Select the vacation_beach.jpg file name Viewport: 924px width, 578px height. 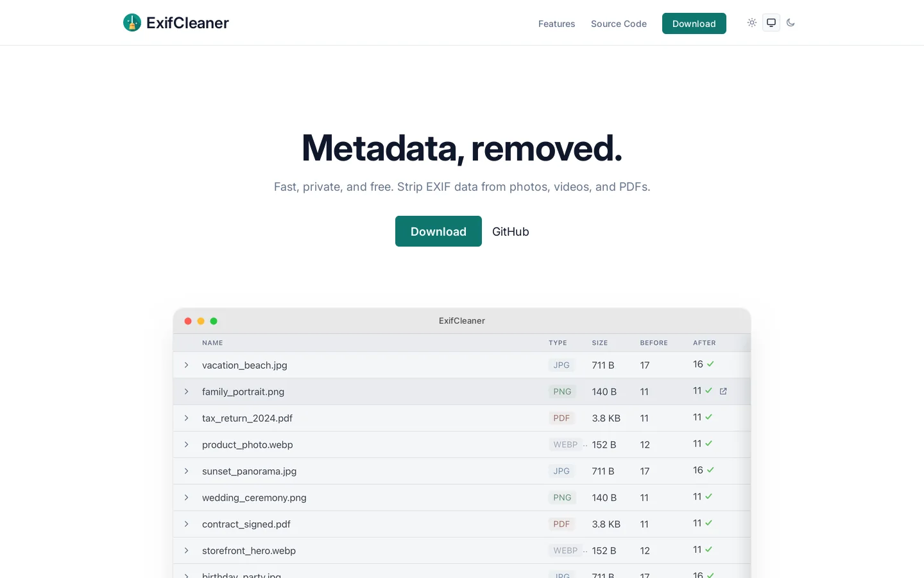244,365
